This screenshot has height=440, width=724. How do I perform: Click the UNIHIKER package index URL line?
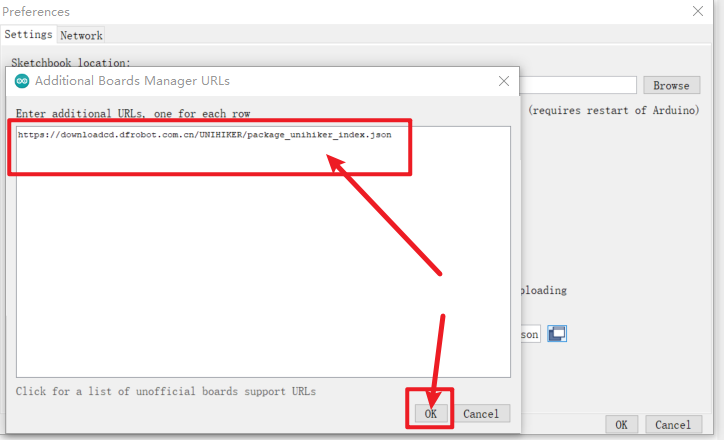pyautogui.click(x=204, y=135)
